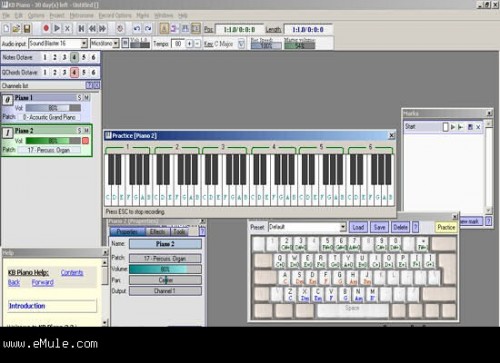Click the small square button beside the Microphone dropdown
This screenshot has height=363, width=500.
point(125,43)
